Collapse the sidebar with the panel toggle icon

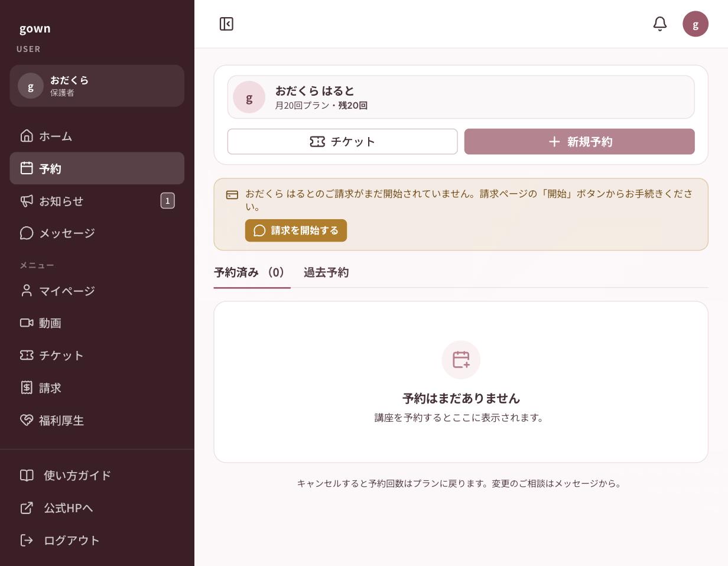click(226, 24)
